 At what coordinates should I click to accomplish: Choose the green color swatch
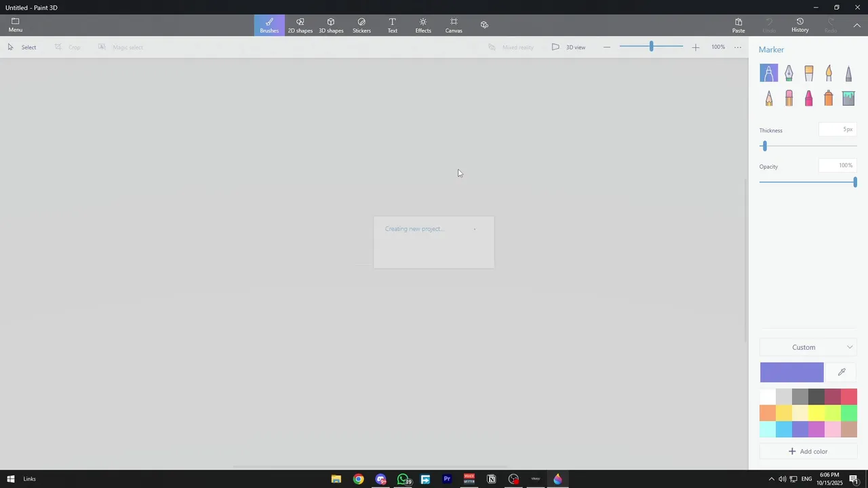pos(849,413)
